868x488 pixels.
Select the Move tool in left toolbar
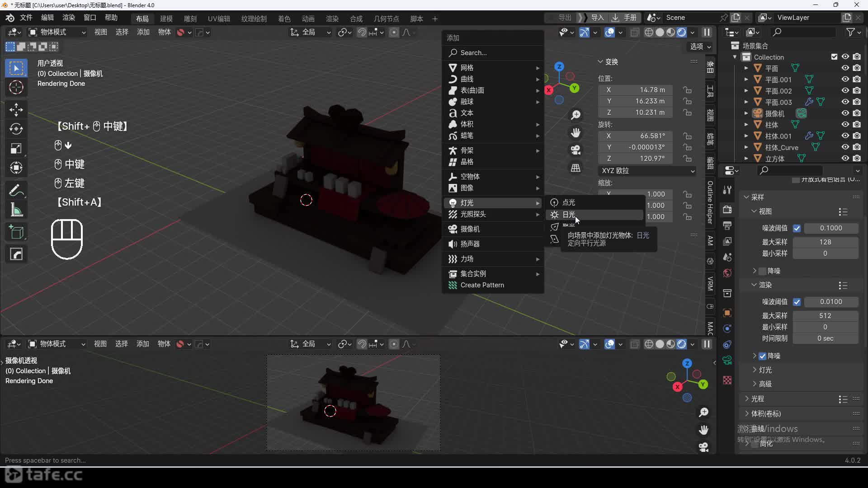pos(16,109)
